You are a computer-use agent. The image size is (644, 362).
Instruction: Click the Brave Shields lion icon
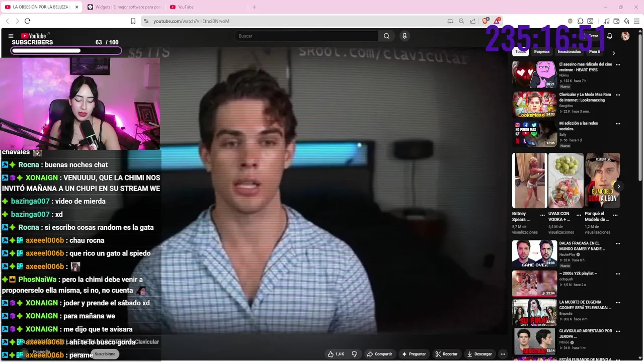(486, 21)
